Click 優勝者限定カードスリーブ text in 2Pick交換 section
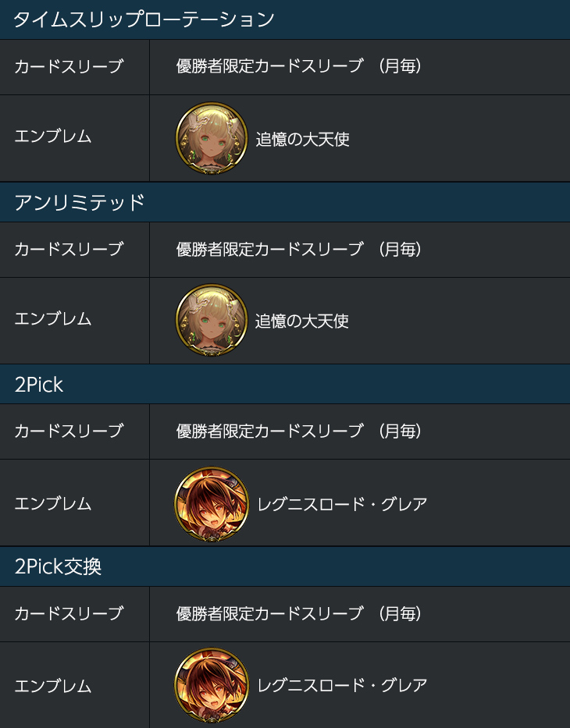Viewport: 570px width, 728px height. coord(269,613)
